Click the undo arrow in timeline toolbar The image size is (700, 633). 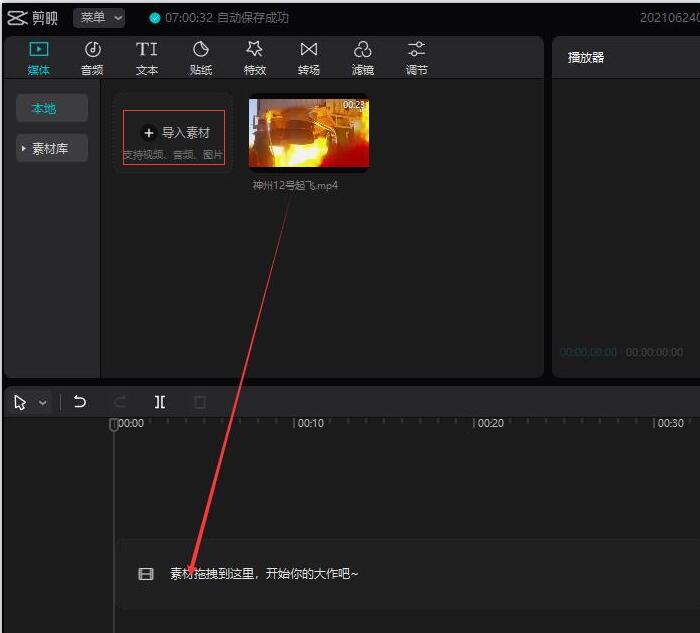pos(80,402)
